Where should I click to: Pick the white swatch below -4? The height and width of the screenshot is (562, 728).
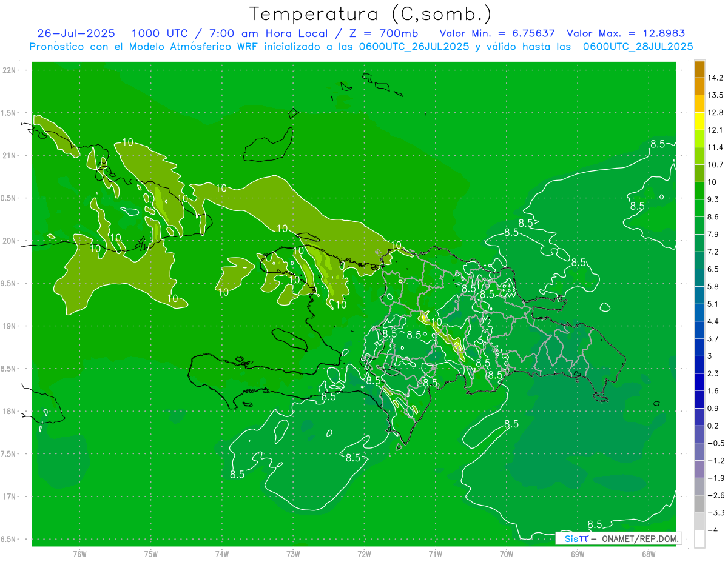point(699,538)
